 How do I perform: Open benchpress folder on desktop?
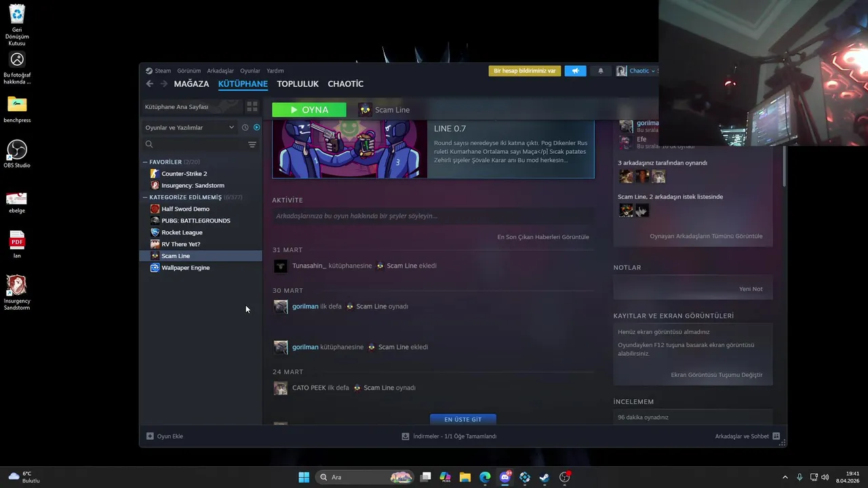click(17, 109)
